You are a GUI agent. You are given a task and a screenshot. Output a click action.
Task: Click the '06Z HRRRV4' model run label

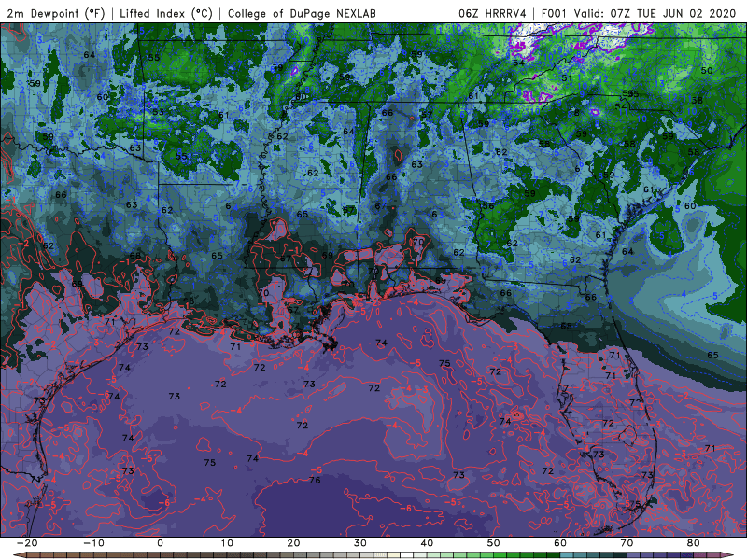(x=492, y=13)
